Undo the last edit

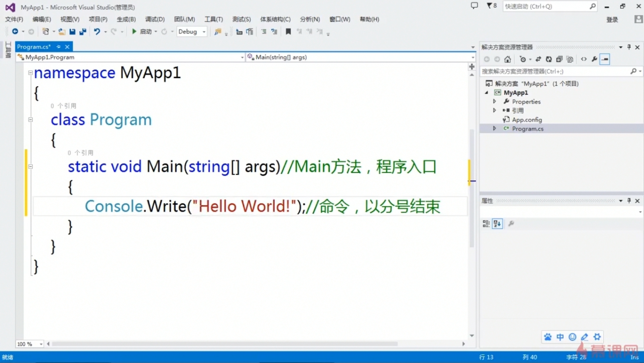(97, 32)
